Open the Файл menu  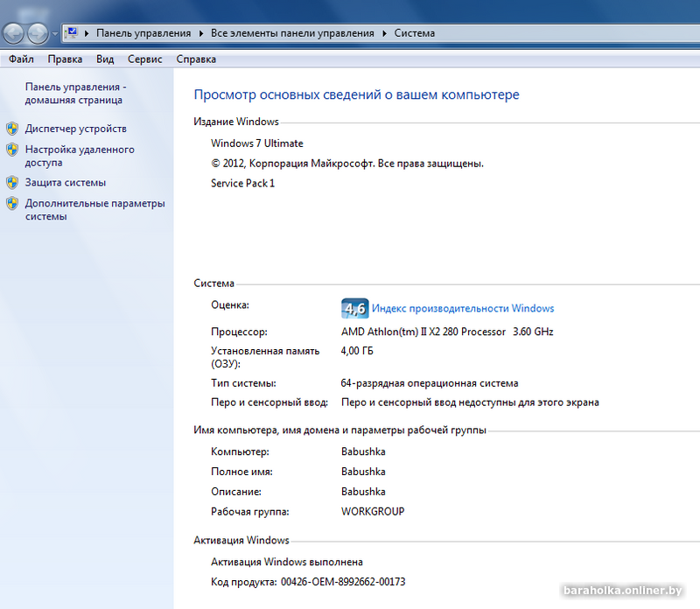pos(21,59)
